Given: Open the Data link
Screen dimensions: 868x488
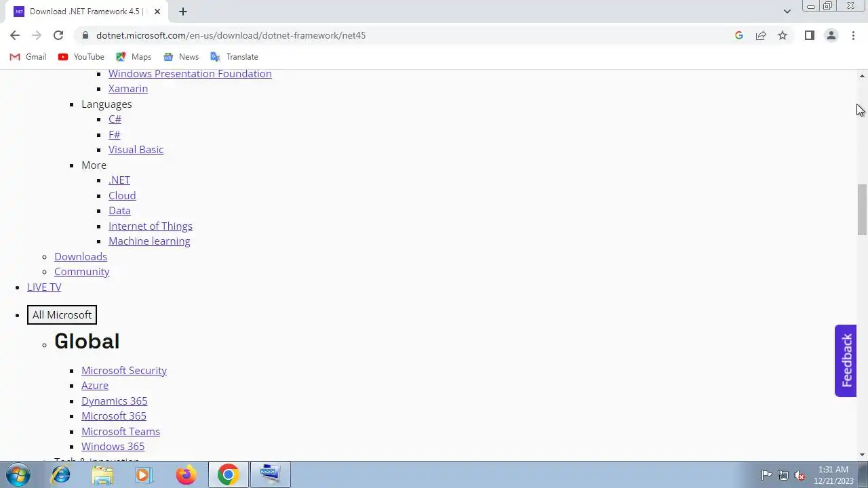Looking at the screenshot, I should point(119,211).
